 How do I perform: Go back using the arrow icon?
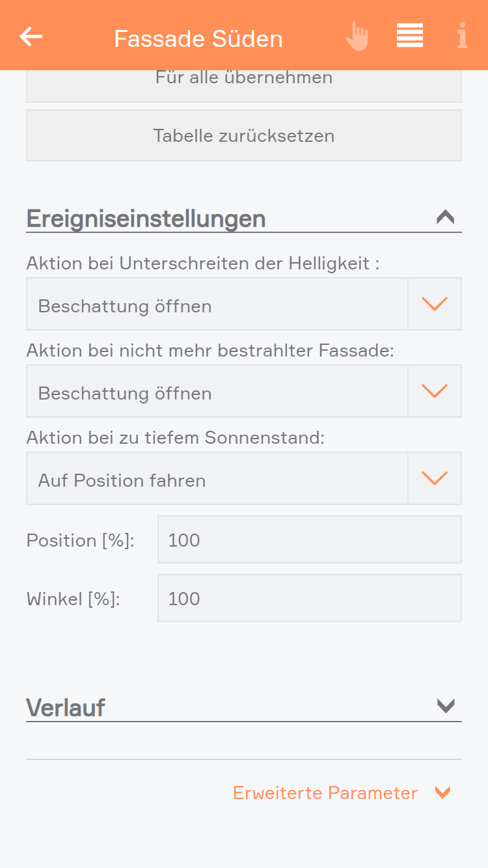coord(31,37)
